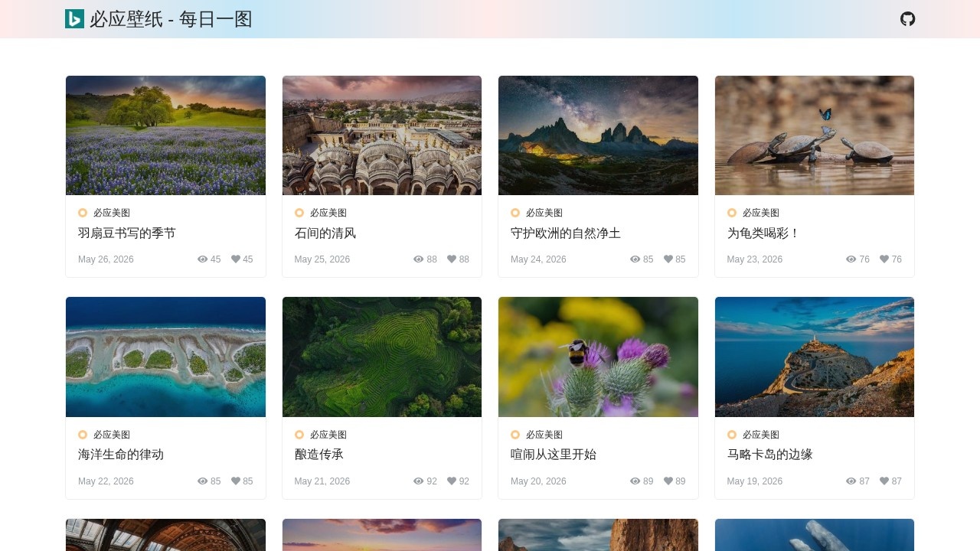The image size is (980, 551).
Task: Open the Milky Way mountains thumbnail
Action: [x=598, y=135]
